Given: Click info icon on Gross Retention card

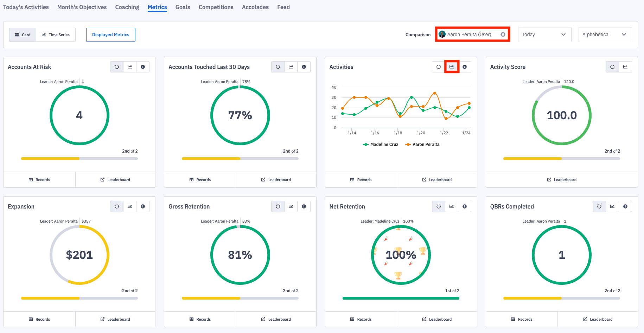Looking at the screenshot, I should 304,206.
